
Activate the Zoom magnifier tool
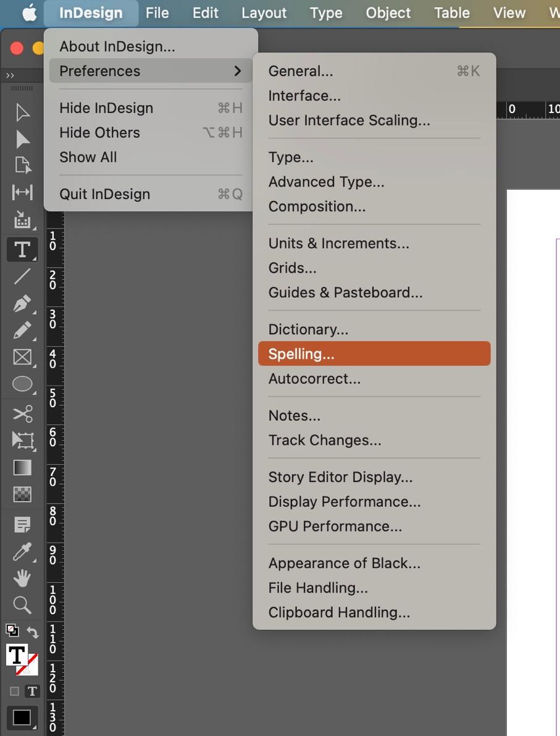(x=22, y=604)
